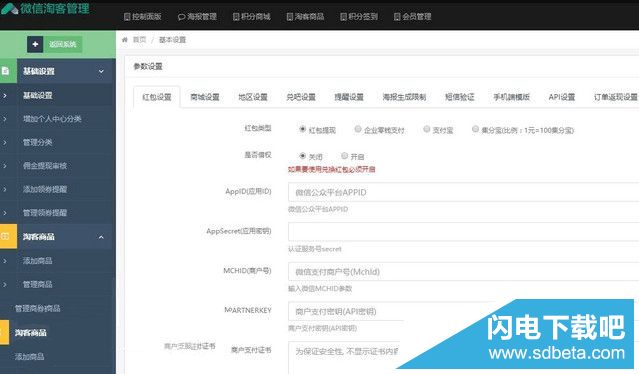Select the 集分宝 radio option
This screenshot has width=639, height=374.
pyautogui.click(x=475, y=129)
